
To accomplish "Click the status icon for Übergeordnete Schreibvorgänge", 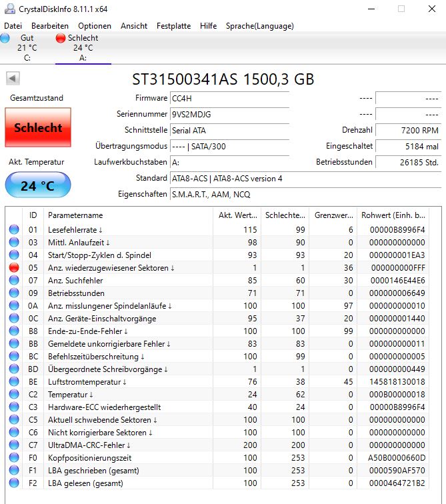I will [14, 369].
